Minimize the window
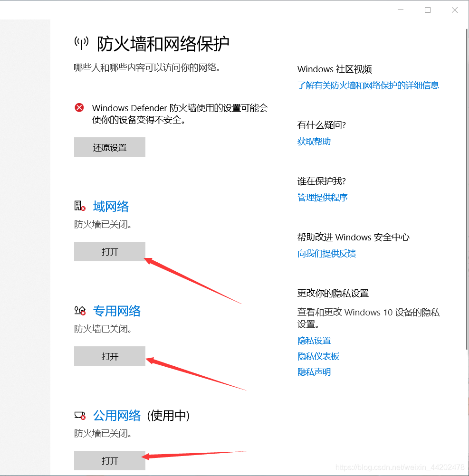 coord(401,10)
